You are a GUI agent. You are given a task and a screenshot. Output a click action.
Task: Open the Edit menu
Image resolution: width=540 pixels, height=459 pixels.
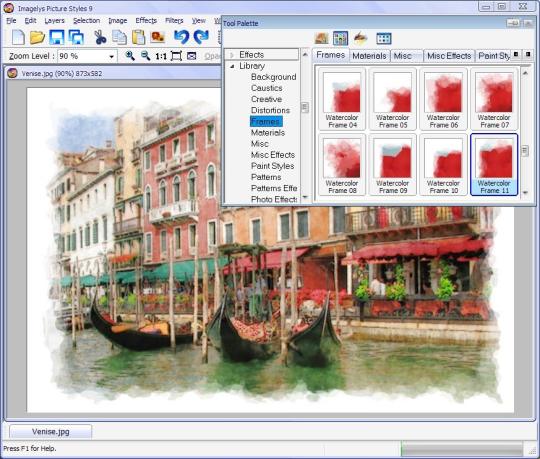point(30,21)
